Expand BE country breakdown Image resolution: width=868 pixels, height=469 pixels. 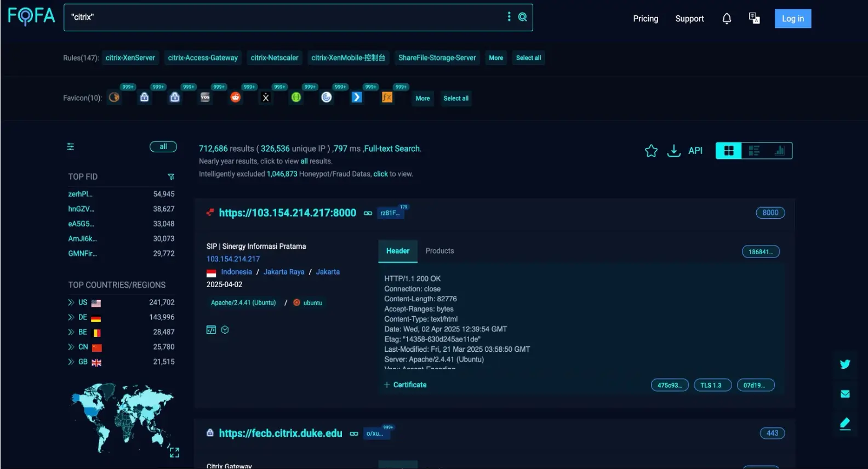point(71,332)
